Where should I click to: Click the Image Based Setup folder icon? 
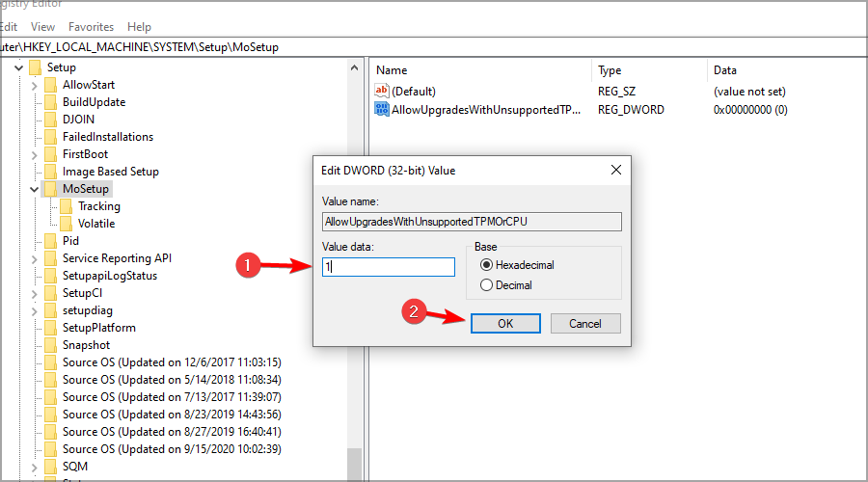(x=49, y=172)
